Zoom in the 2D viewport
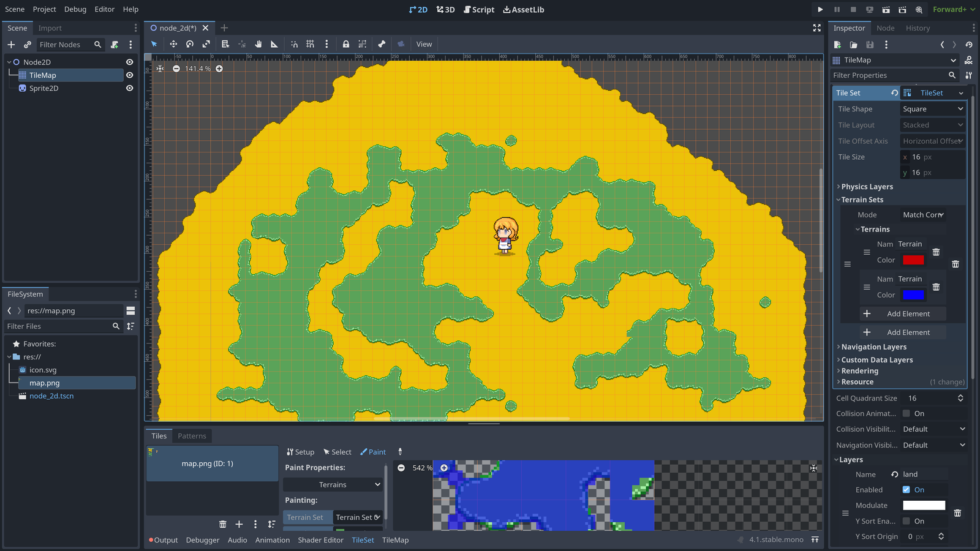 pos(219,69)
